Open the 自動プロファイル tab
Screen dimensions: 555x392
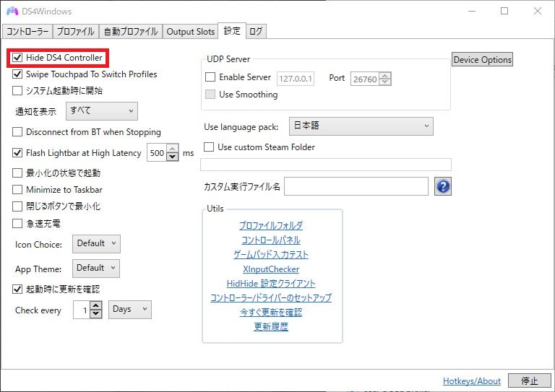[131, 32]
